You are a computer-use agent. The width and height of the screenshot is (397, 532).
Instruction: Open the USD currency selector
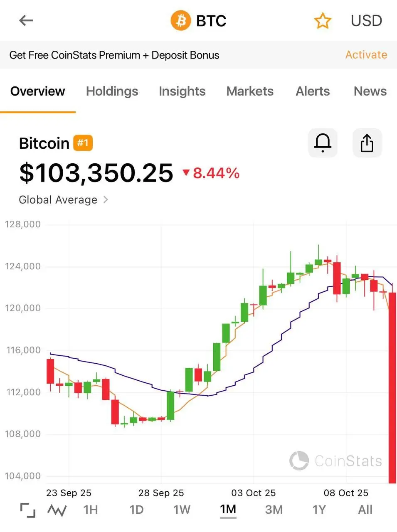(x=366, y=20)
